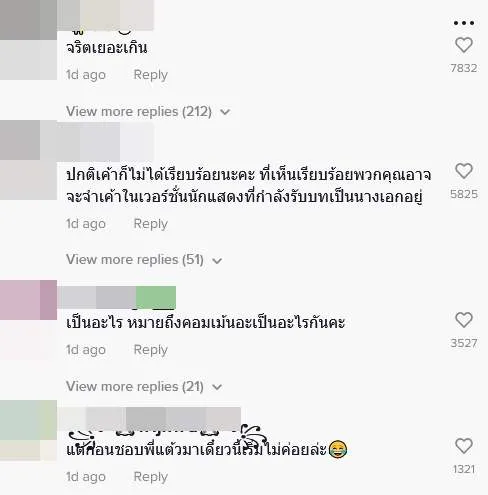Click the chevron beside 212 replies
The width and height of the screenshot is (488, 495).
tap(225, 112)
